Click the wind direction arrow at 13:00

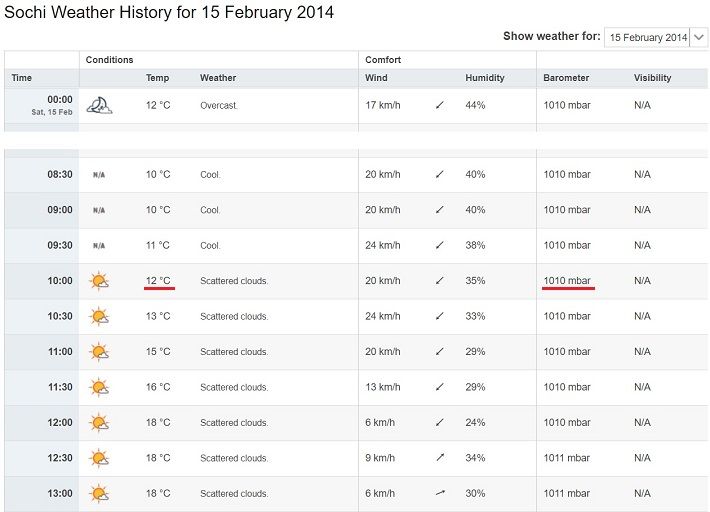click(x=439, y=493)
